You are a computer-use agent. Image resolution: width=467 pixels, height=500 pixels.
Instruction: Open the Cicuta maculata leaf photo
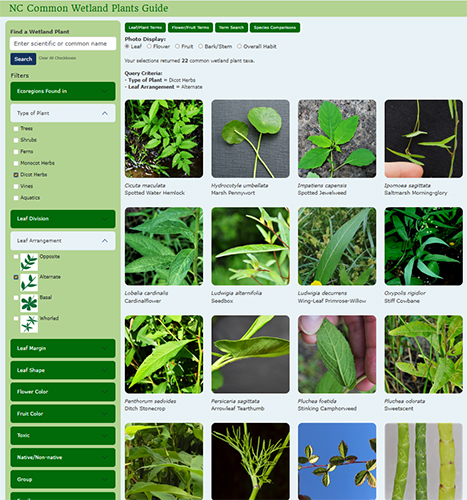click(164, 139)
